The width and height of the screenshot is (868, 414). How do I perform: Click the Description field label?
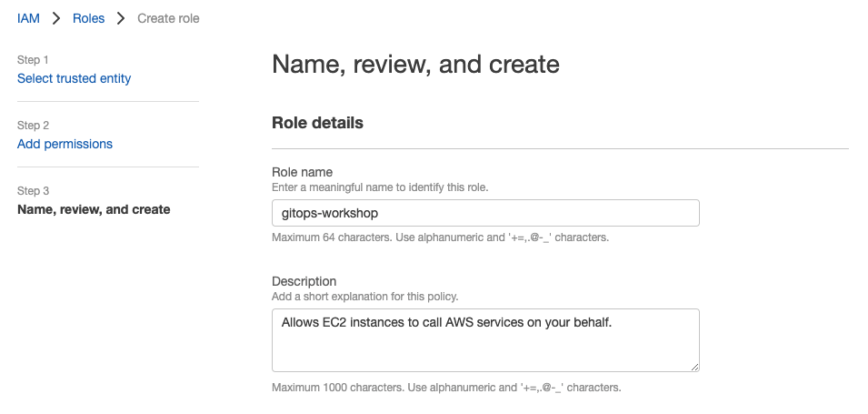coord(304,281)
